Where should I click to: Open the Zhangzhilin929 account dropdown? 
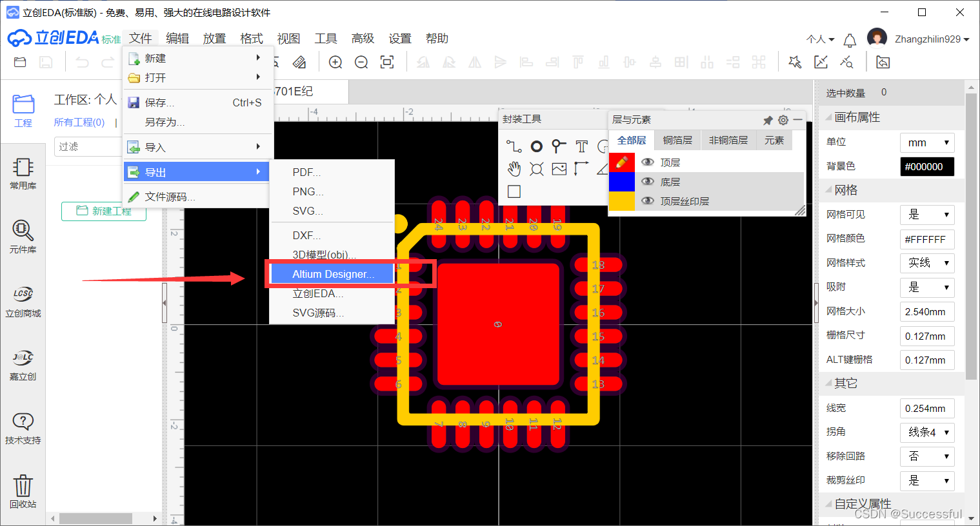pos(932,39)
